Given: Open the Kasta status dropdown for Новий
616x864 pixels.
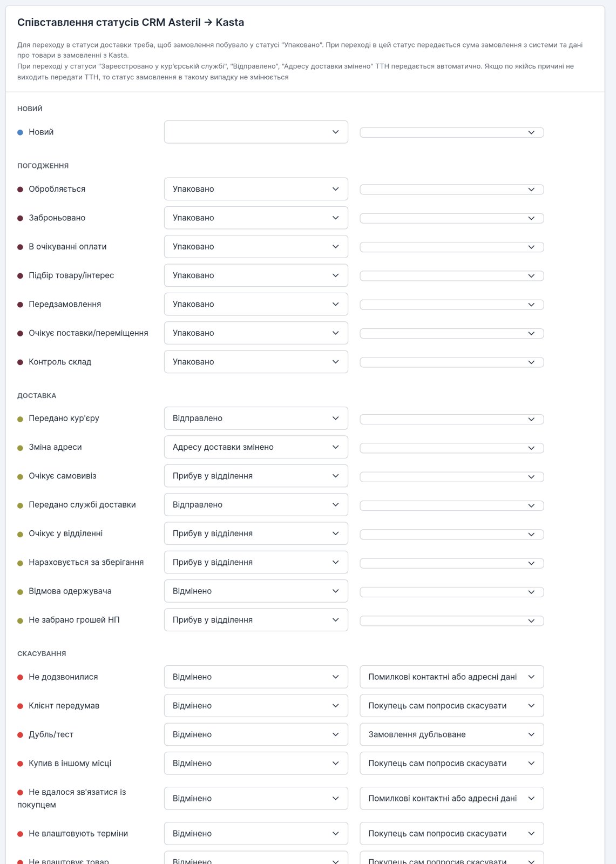Looking at the screenshot, I should coord(256,132).
